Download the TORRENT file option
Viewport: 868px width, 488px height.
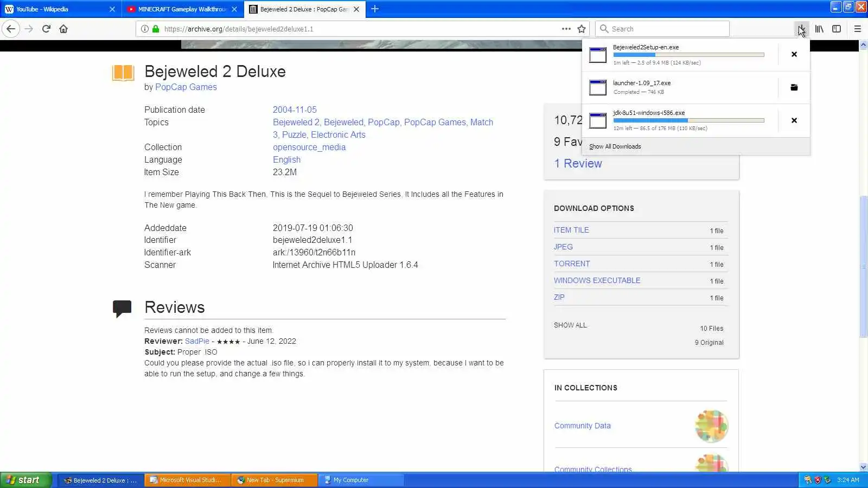pos(572,264)
